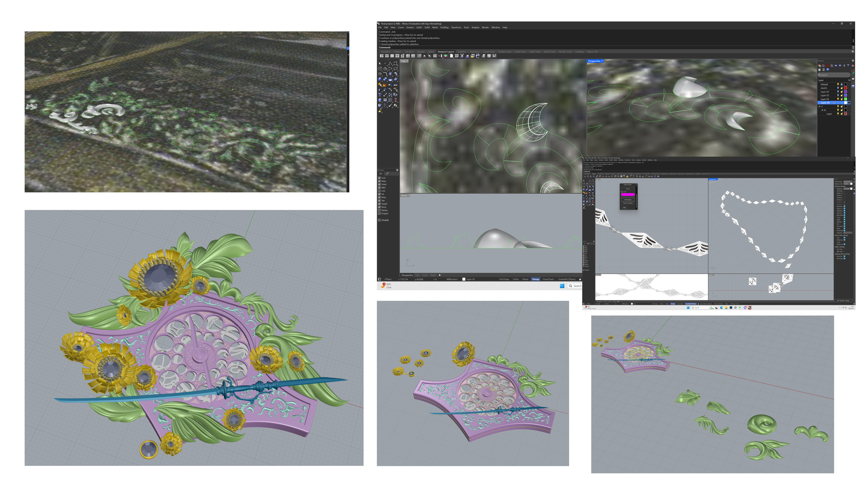Click the Layers panel search field
The image size is (868, 488).
pyautogui.click(x=834, y=75)
